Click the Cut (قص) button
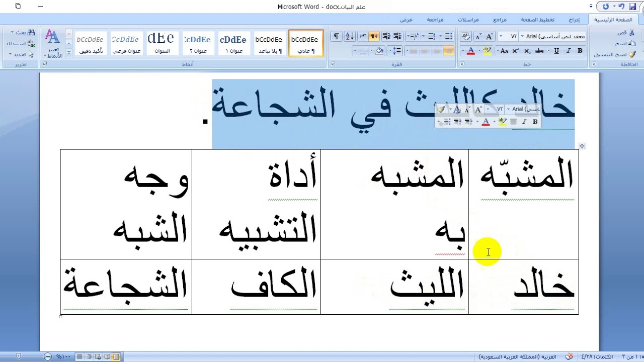Screen dimensions: 644x362 626,32
